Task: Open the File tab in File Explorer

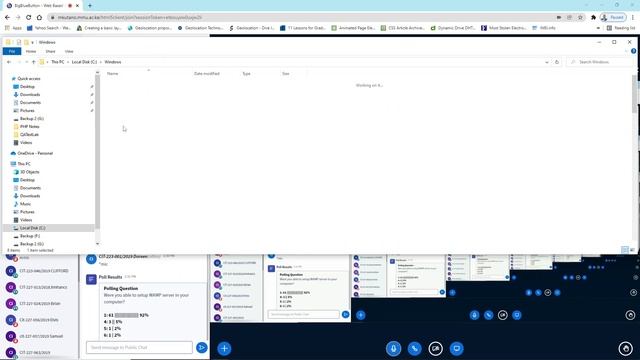Action: coord(12,51)
